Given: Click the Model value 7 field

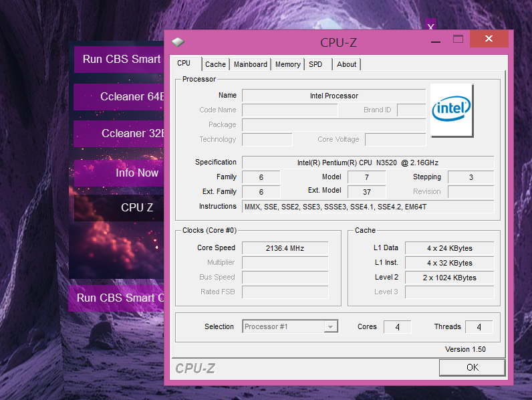Looking at the screenshot, I should tap(367, 177).
